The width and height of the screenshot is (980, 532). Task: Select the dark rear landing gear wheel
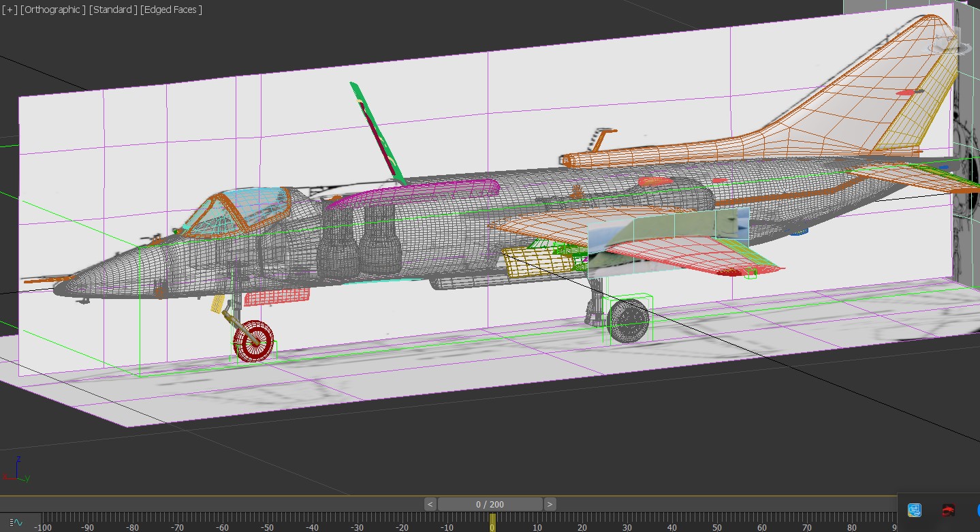click(628, 320)
